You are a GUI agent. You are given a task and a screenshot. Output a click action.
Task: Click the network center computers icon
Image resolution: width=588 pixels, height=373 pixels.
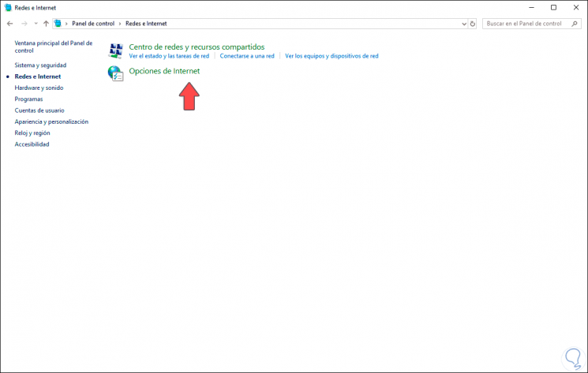click(115, 50)
